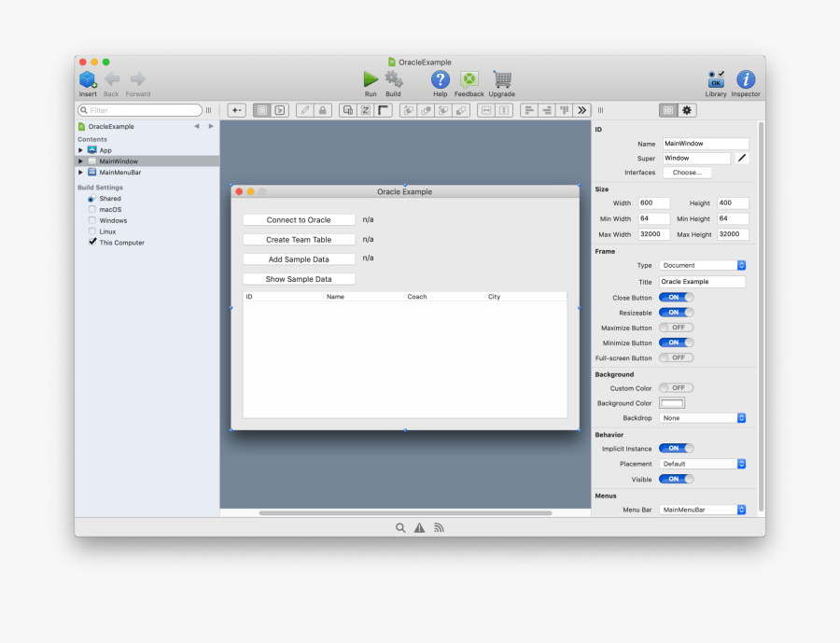840x643 pixels.
Task: Open the Backdrop dropdown
Action: tap(702, 417)
